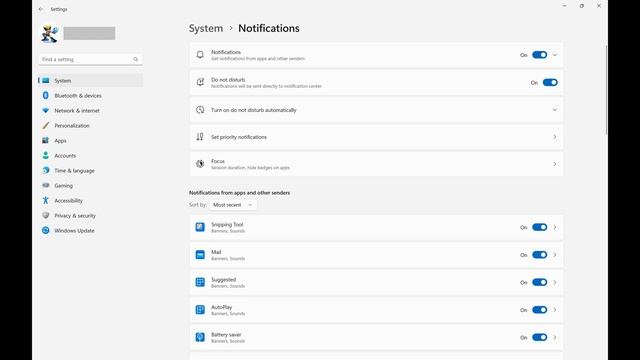Turn off Mail notifications toggle
Image resolution: width=640 pixels, height=360 pixels.
[540, 255]
